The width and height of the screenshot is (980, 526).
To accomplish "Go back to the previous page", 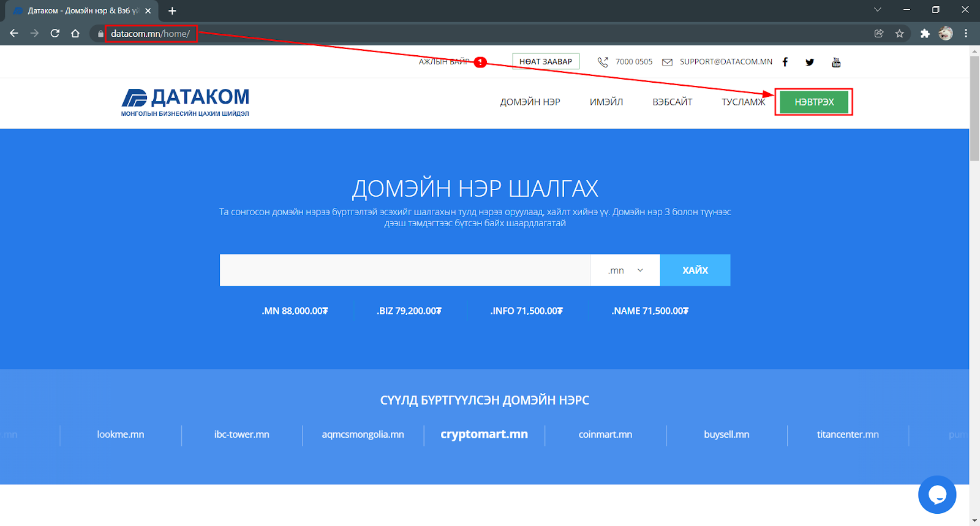I will pyautogui.click(x=14, y=33).
